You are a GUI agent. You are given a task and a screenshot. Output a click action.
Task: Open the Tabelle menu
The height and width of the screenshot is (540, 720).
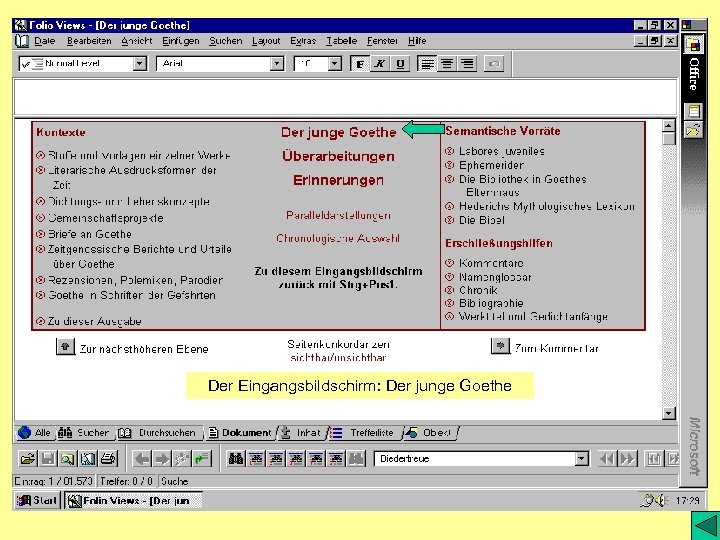tap(341, 41)
